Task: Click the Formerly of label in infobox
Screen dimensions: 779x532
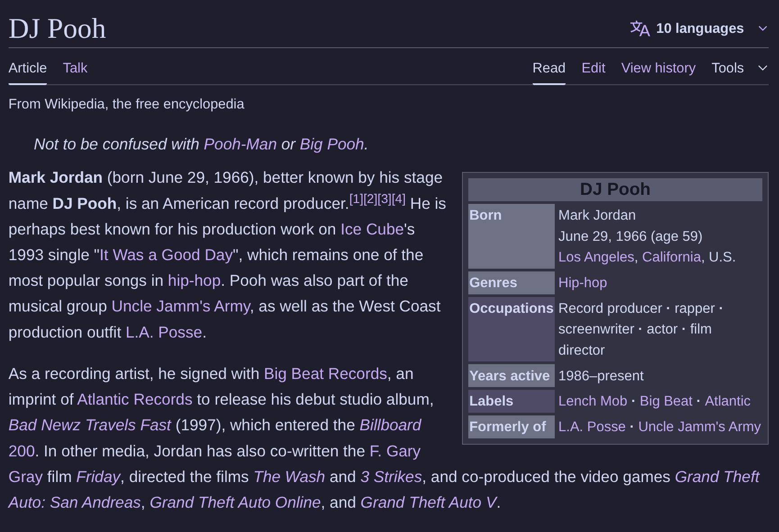Action: click(x=507, y=427)
